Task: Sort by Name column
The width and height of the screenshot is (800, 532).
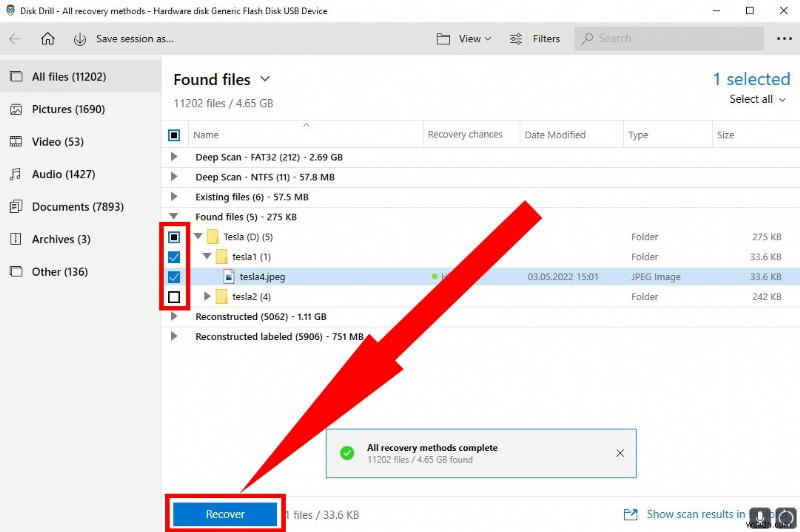Action: click(x=206, y=135)
